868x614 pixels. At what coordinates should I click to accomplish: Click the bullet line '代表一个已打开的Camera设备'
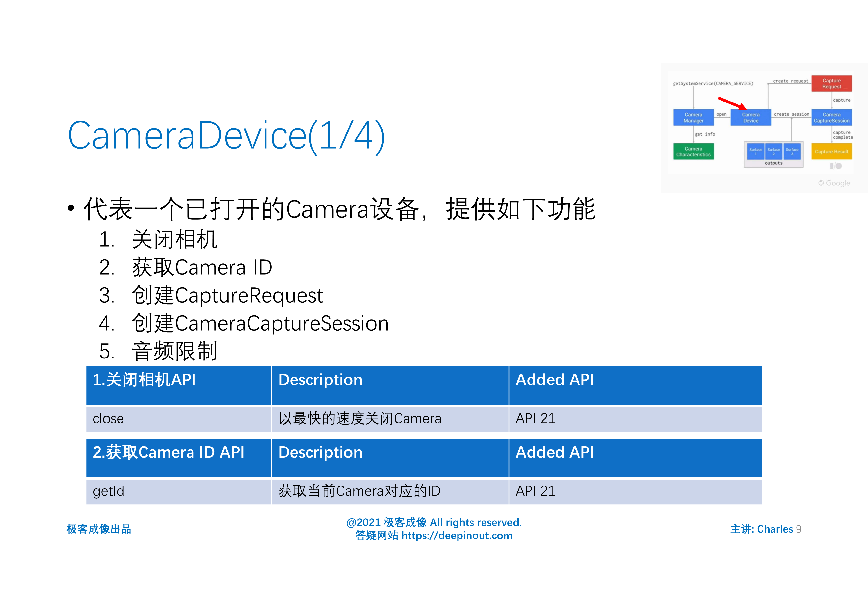click(x=339, y=209)
